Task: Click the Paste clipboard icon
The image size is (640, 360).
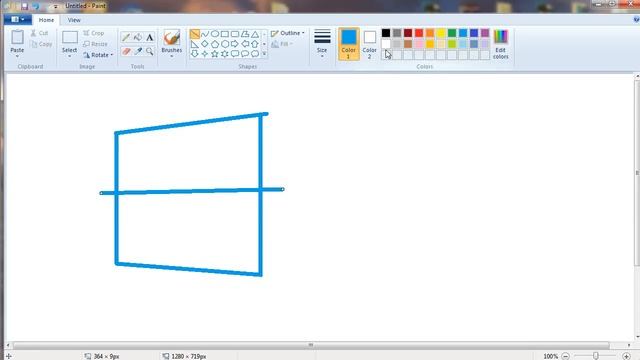Action: 17,37
